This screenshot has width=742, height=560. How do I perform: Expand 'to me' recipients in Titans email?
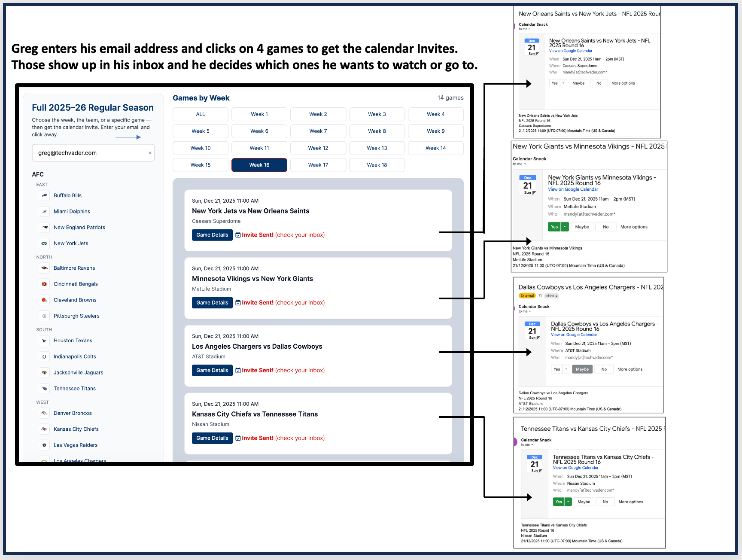532,445
